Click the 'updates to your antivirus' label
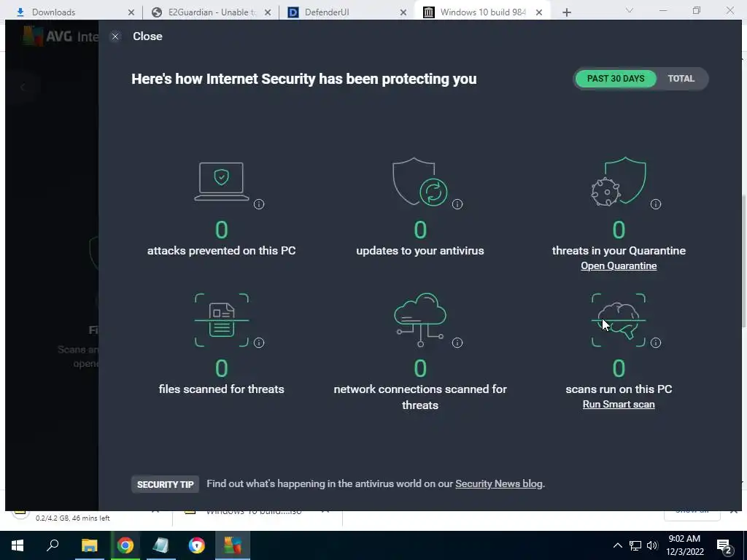 (x=419, y=251)
